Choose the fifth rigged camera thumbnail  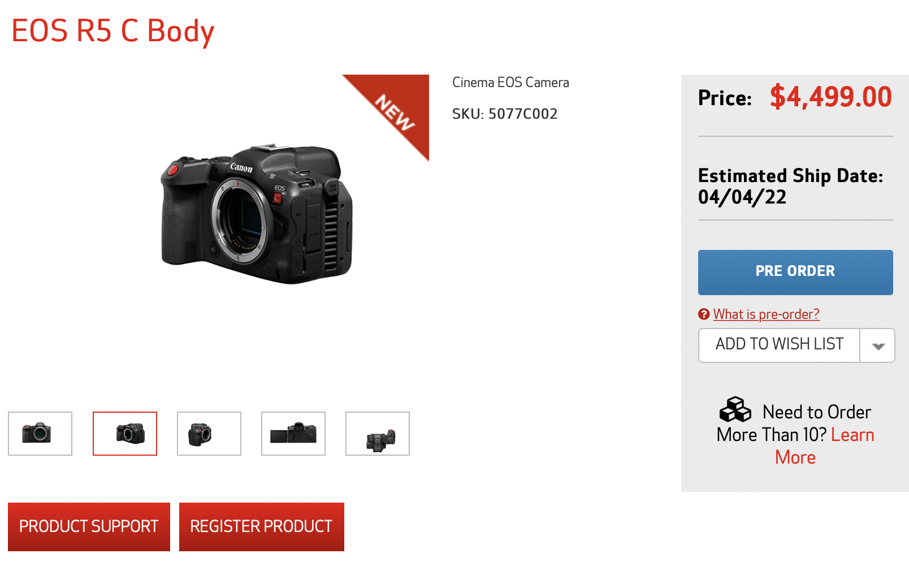tap(378, 434)
